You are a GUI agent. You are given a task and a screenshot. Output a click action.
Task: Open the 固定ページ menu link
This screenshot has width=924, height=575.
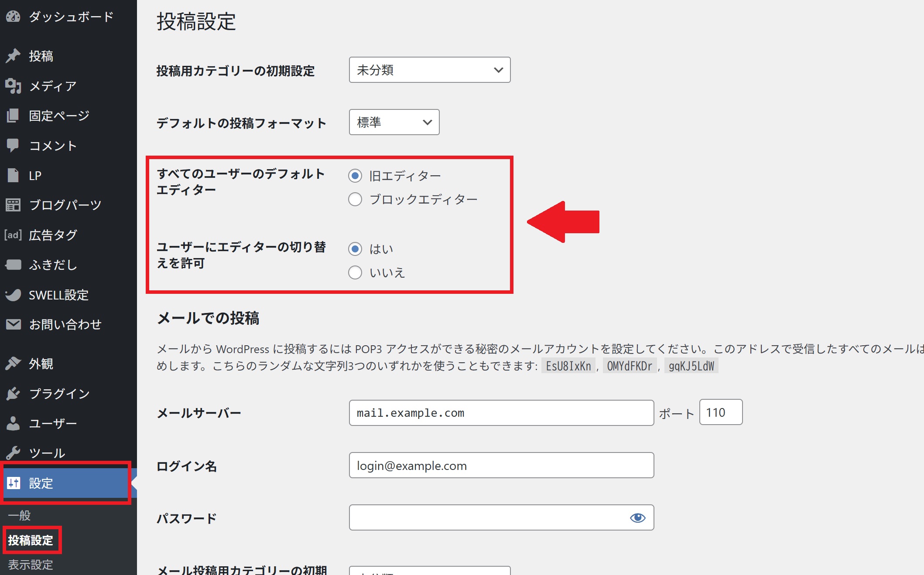coord(59,116)
